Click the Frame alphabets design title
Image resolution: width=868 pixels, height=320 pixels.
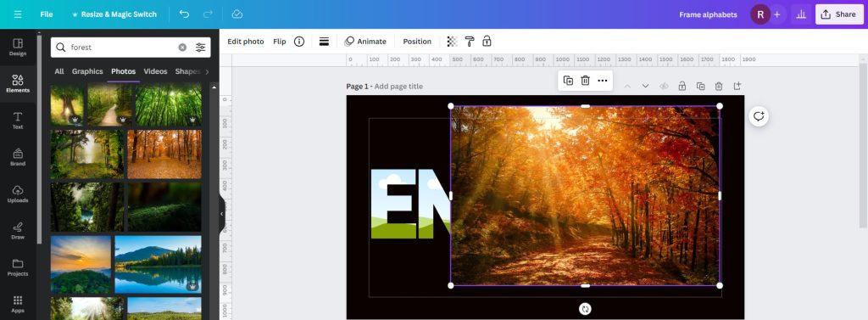pos(708,15)
